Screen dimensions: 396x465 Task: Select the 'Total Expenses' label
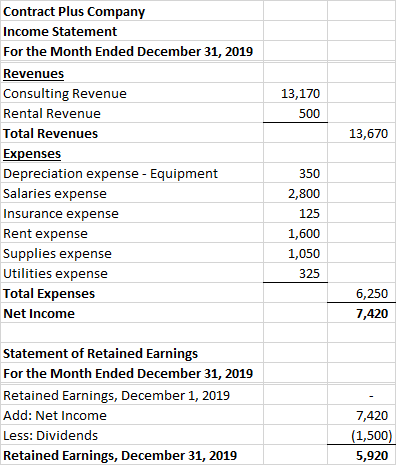coord(49,294)
